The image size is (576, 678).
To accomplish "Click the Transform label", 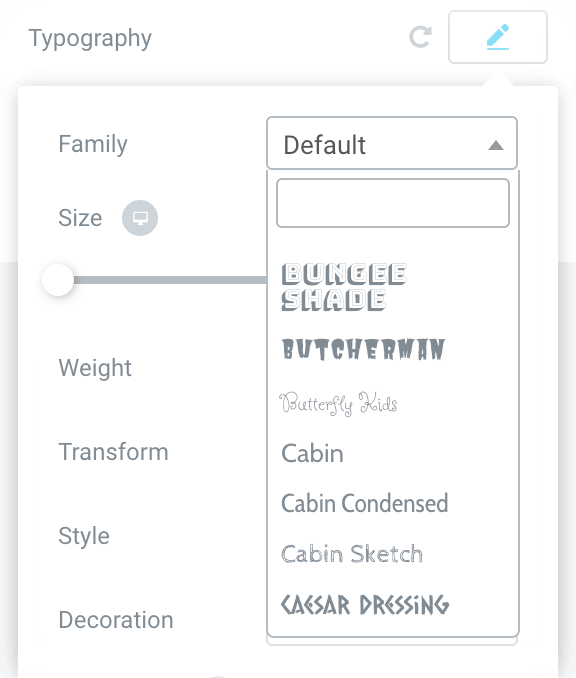I will (x=113, y=452).
